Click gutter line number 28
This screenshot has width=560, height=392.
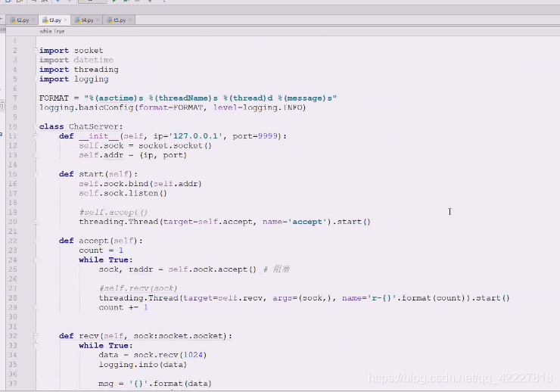pyautogui.click(x=13, y=297)
